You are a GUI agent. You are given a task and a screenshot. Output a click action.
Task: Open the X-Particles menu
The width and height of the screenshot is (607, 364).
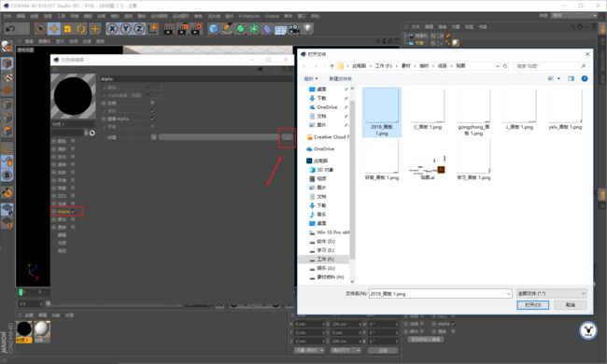pos(249,16)
